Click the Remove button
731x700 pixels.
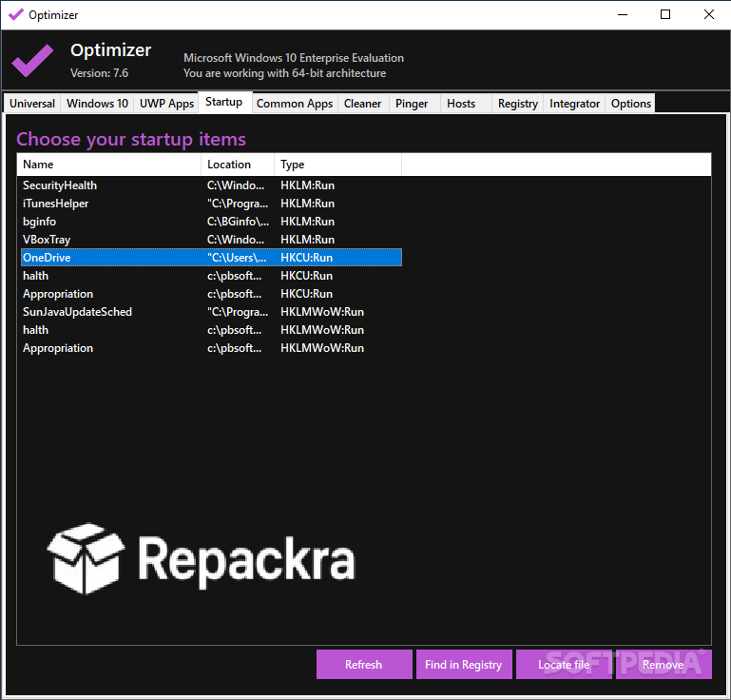[664, 664]
